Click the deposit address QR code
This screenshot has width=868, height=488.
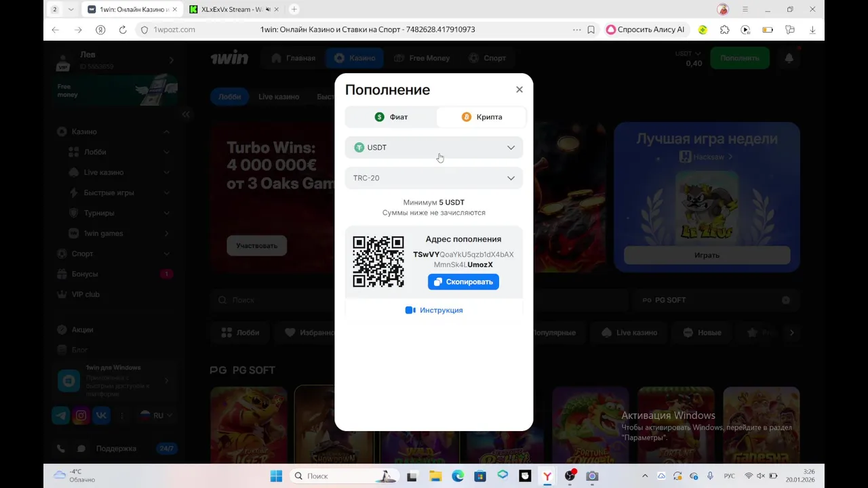378,262
